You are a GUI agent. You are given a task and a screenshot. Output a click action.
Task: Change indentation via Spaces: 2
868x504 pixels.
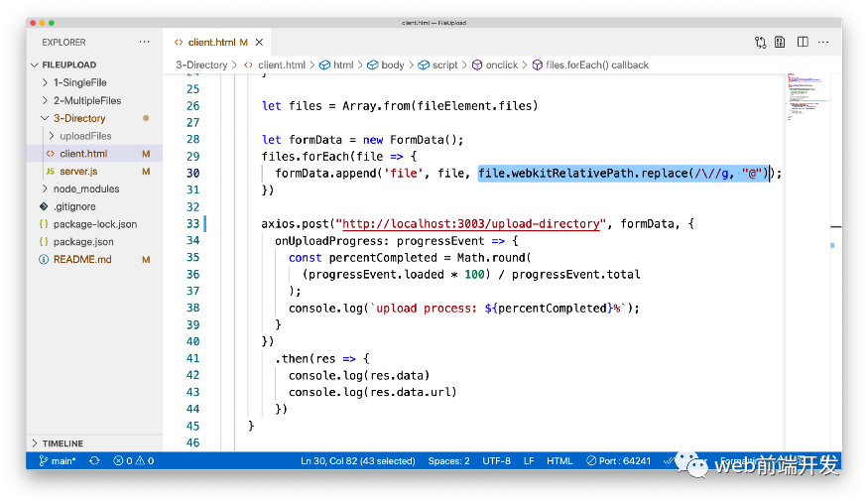click(x=448, y=460)
